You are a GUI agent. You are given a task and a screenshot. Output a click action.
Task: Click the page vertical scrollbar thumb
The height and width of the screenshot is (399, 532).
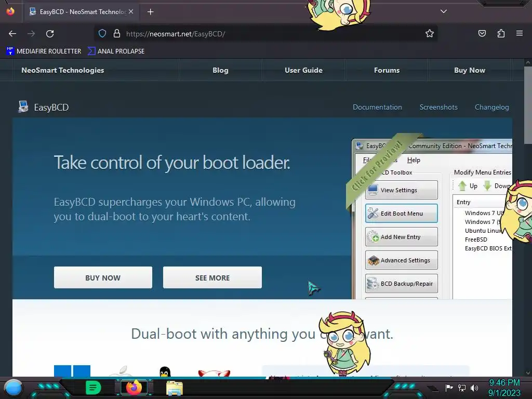click(528, 105)
